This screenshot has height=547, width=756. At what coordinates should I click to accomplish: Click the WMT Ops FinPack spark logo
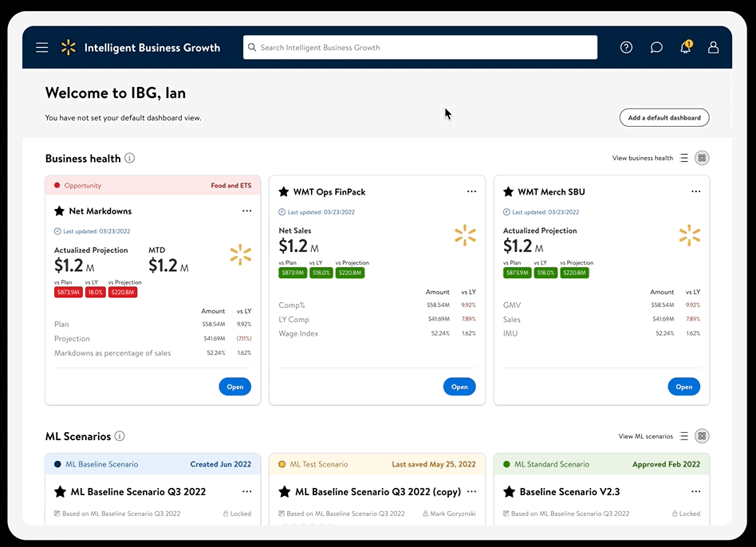(465, 236)
